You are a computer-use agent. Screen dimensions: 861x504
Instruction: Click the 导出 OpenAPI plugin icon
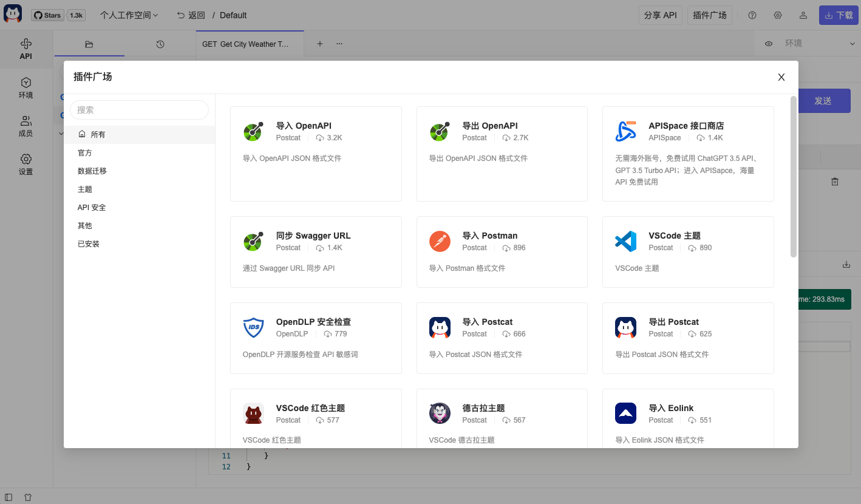440,131
